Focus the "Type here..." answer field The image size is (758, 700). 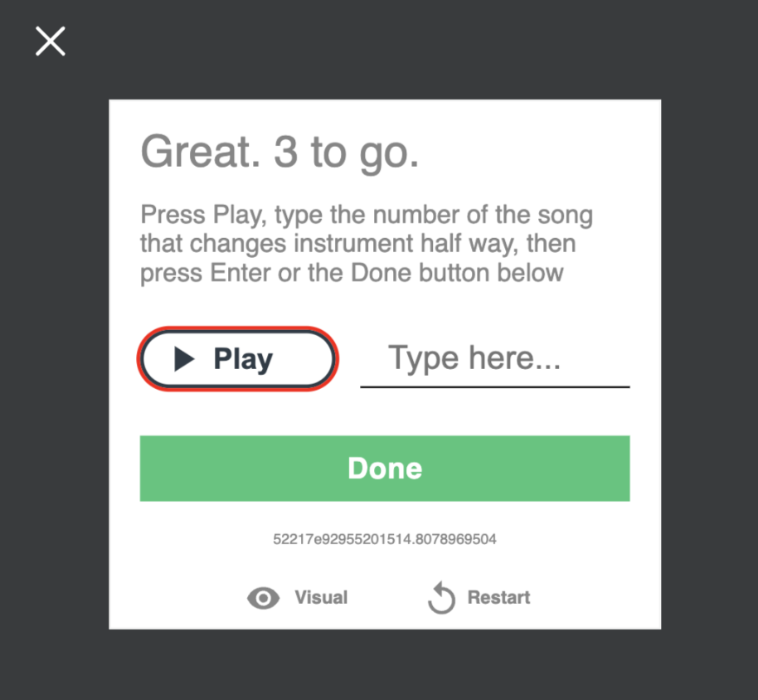(495, 358)
